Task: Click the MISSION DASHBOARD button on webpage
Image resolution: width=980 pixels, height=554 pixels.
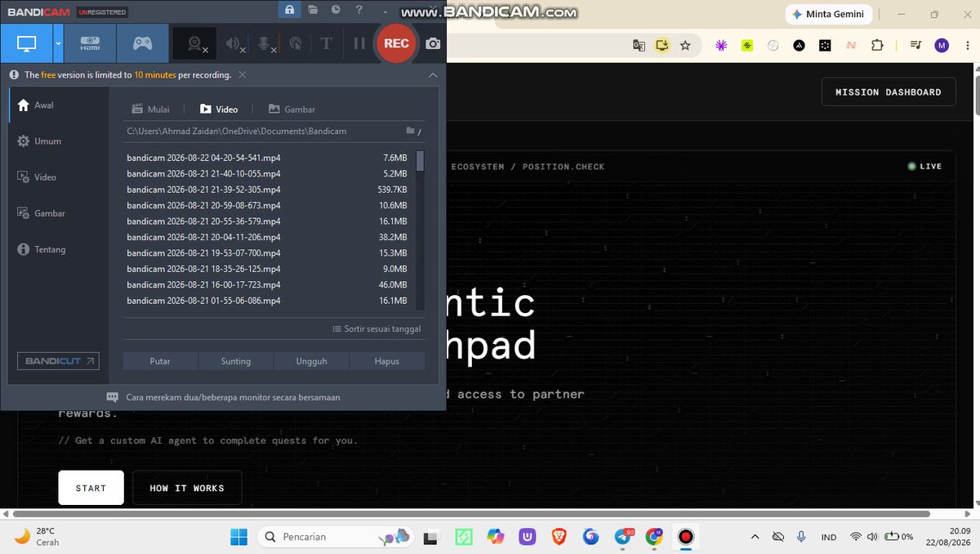Action: (x=889, y=92)
